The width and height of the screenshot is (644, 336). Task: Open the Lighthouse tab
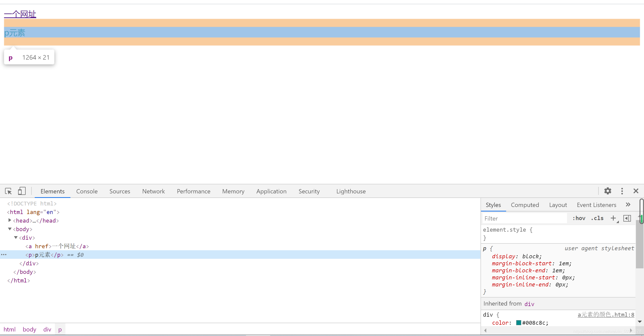coord(351,191)
